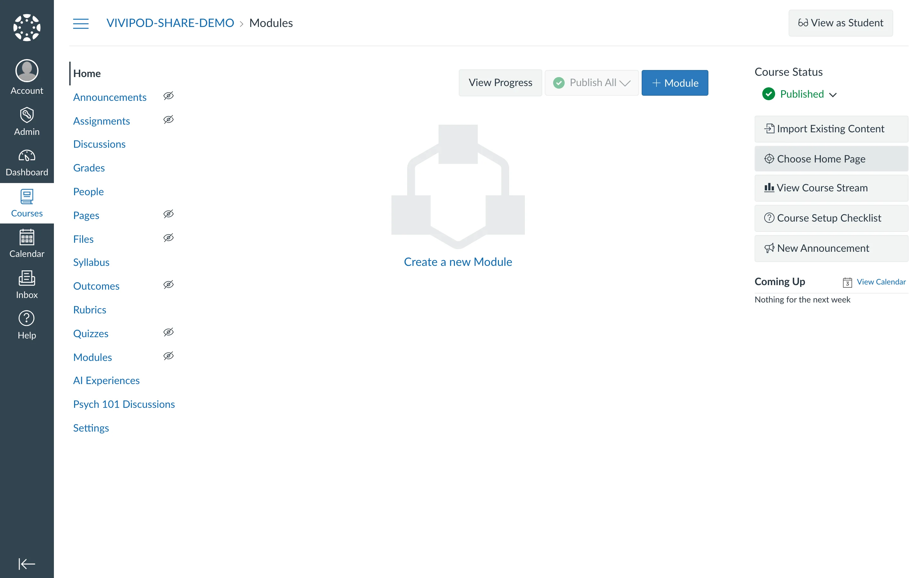Open Syllabus in course navigation
The image size is (924, 578).
(x=91, y=262)
